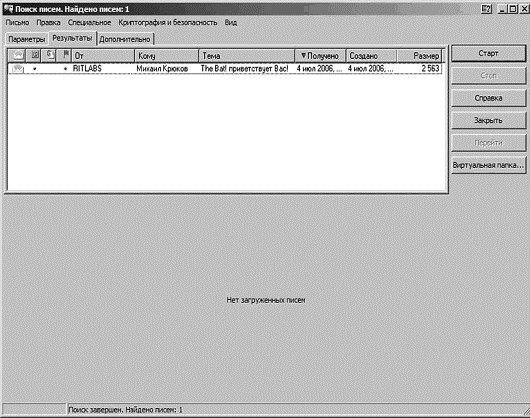Click the Старт button
The width and height of the screenshot is (530, 418).
click(x=488, y=53)
